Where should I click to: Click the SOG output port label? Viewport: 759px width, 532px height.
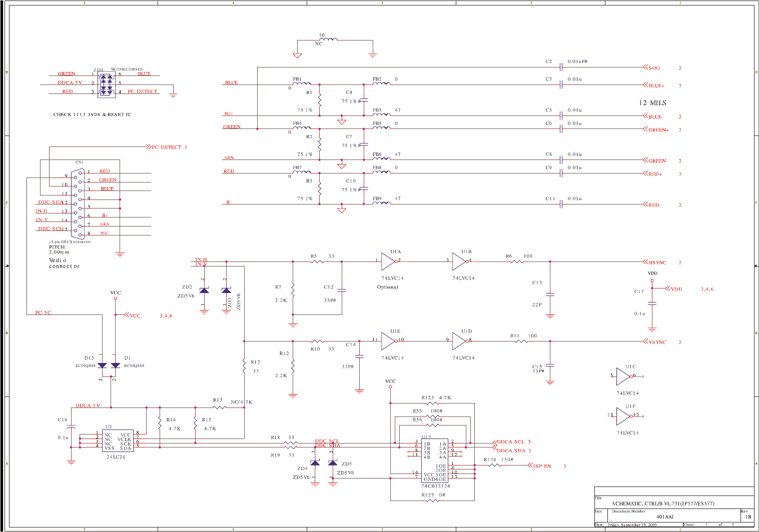point(654,68)
